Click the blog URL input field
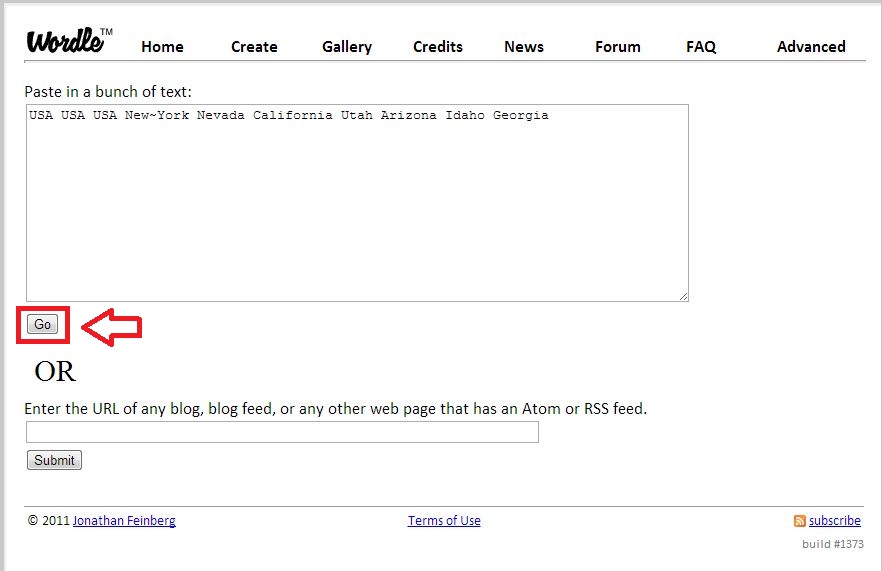Image resolution: width=882 pixels, height=571 pixels. tap(282, 432)
